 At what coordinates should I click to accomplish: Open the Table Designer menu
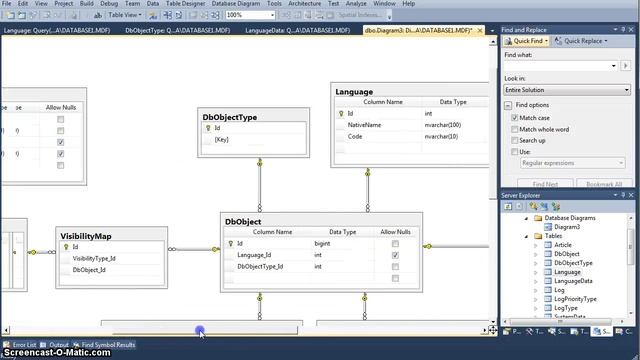pyautogui.click(x=185, y=4)
